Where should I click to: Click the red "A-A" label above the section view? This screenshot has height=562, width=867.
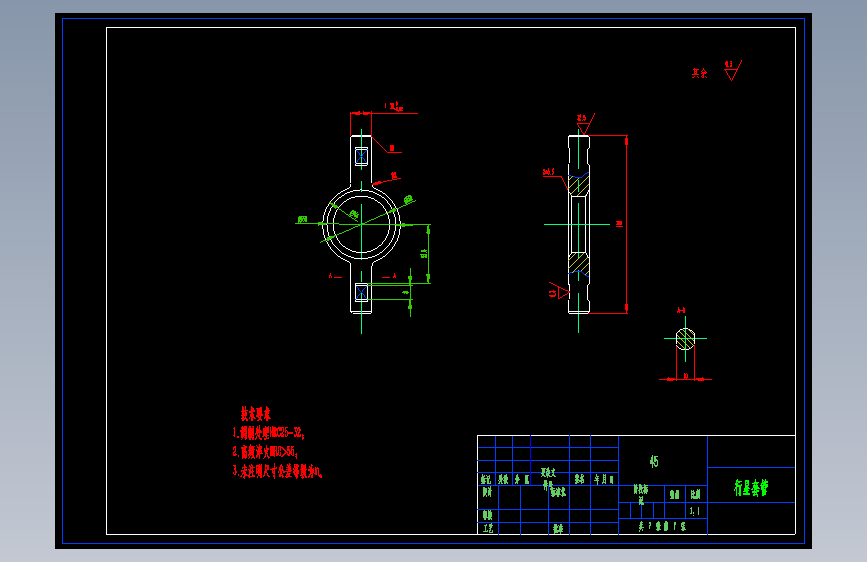(x=681, y=310)
